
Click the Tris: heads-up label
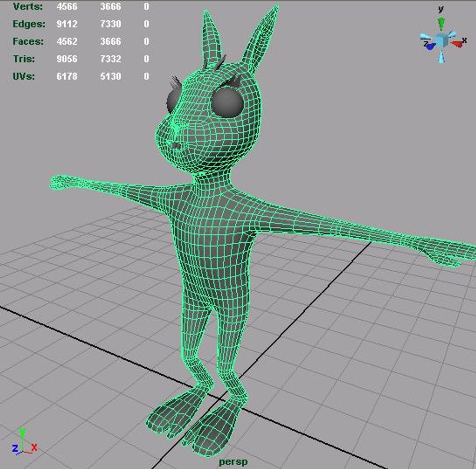coord(24,59)
